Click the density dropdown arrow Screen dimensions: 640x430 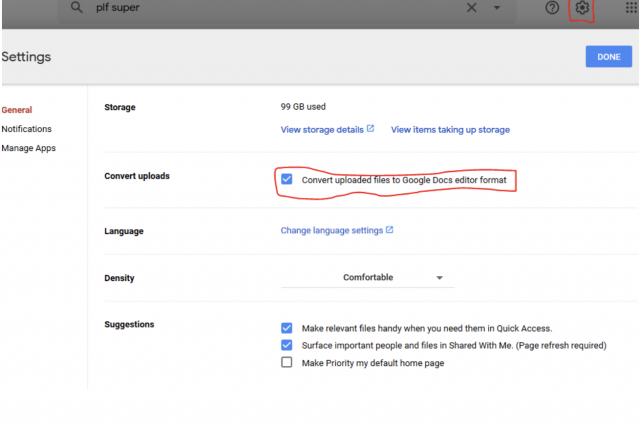click(439, 278)
